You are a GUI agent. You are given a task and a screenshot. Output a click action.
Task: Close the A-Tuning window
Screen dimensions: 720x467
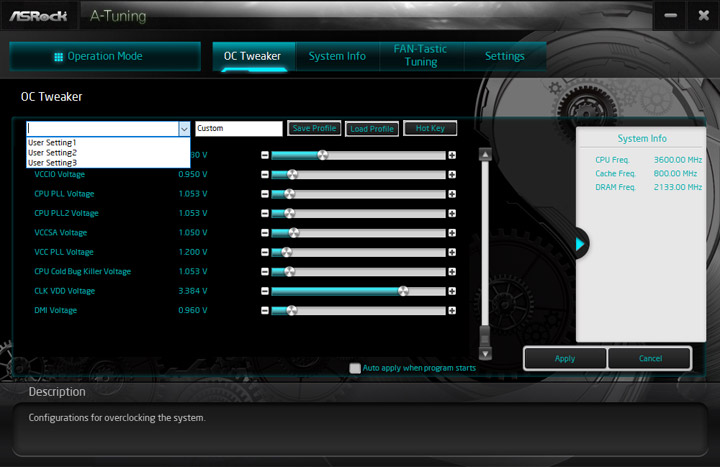[x=703, y=15]
